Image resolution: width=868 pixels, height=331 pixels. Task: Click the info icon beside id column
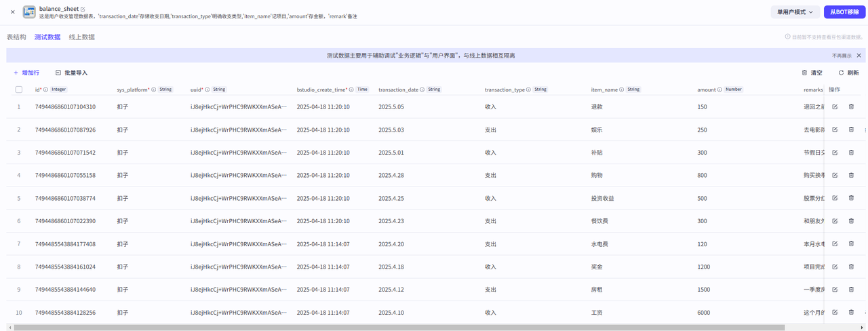click(45, 90)
